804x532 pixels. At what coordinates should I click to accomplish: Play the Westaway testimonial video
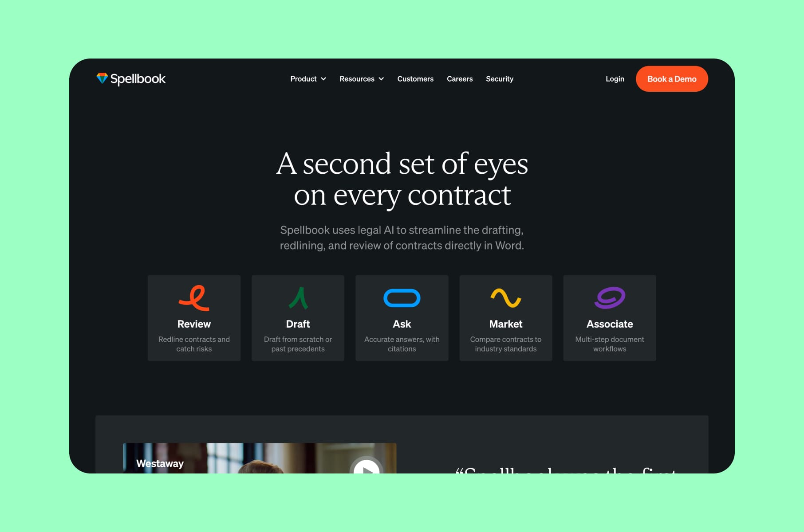coord(367,465)
